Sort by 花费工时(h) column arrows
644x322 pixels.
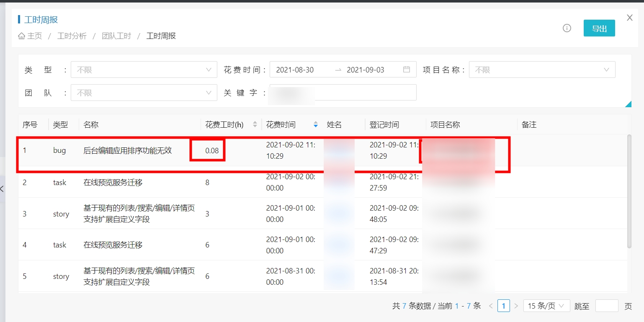click(255, 124)
